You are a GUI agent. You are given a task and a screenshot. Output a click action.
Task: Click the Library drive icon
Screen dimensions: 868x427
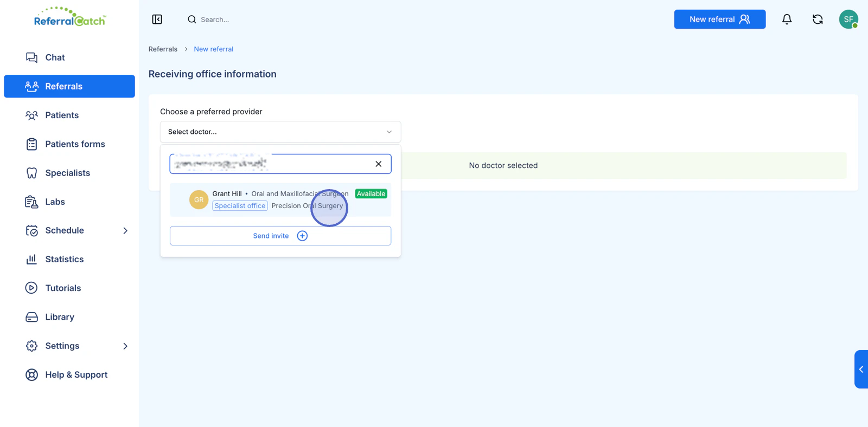31,317
